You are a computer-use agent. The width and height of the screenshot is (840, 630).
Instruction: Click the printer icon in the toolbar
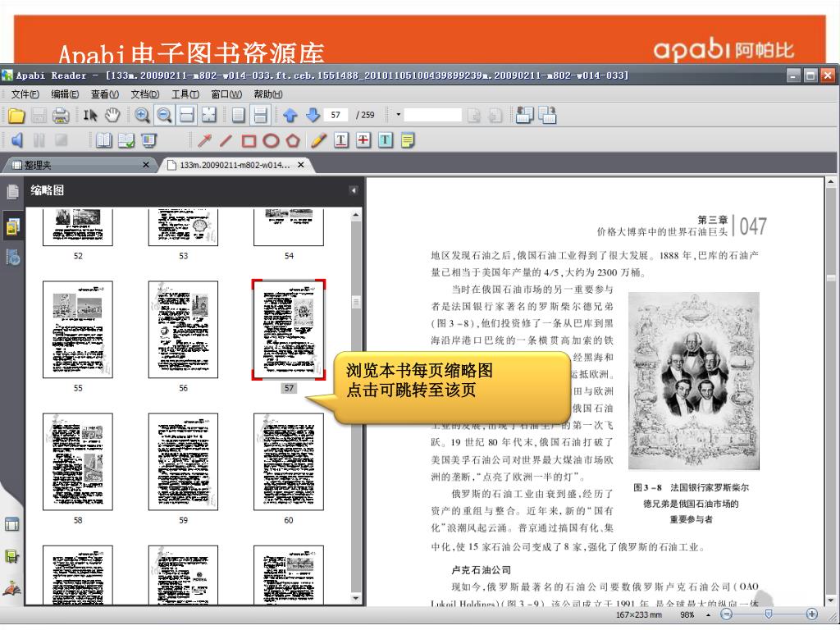[61, 115]
